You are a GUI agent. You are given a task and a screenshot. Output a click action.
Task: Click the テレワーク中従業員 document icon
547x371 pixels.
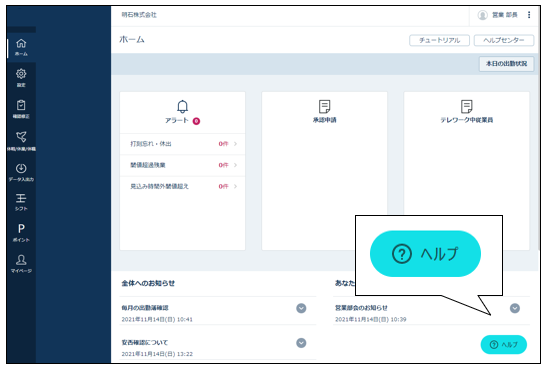(x=466, y=106)
